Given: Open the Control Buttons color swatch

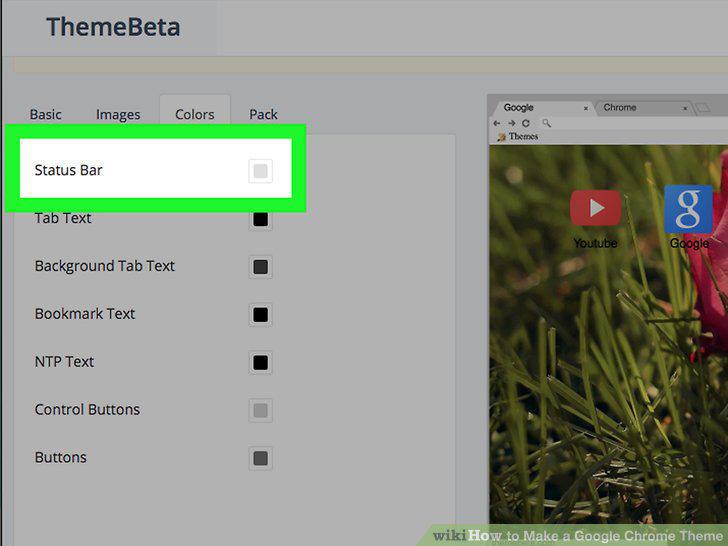Looking at the screenshot, I should 260,410.
